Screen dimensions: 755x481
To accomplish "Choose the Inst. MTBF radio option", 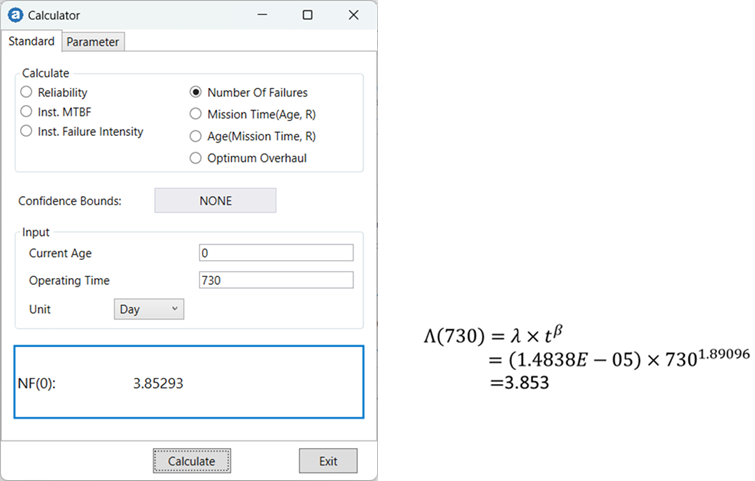I will 27,112.
